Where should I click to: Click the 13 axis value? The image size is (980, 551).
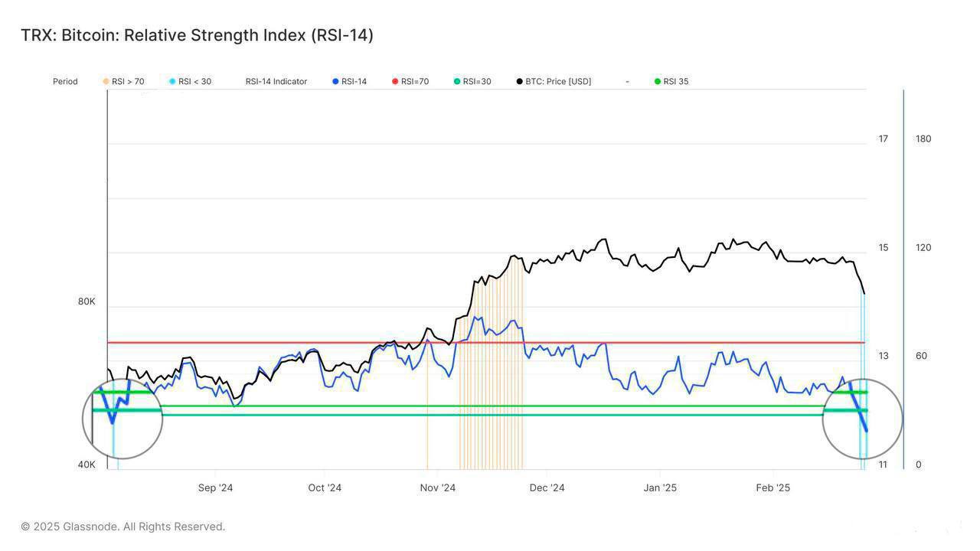(884, 356)
